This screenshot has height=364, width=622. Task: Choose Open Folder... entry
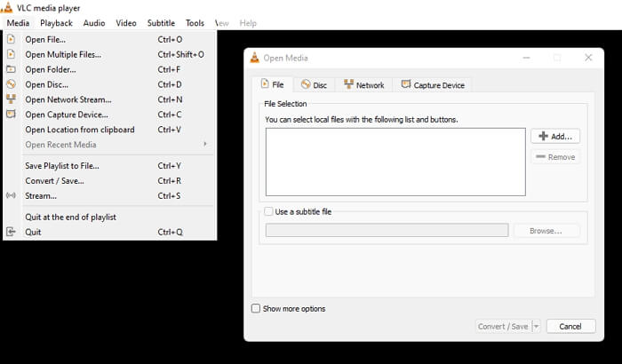[110, 69]
